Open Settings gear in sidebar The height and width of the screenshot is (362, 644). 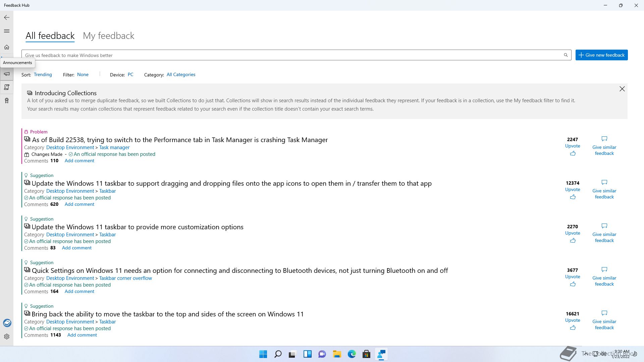click(x=7, y=337)
